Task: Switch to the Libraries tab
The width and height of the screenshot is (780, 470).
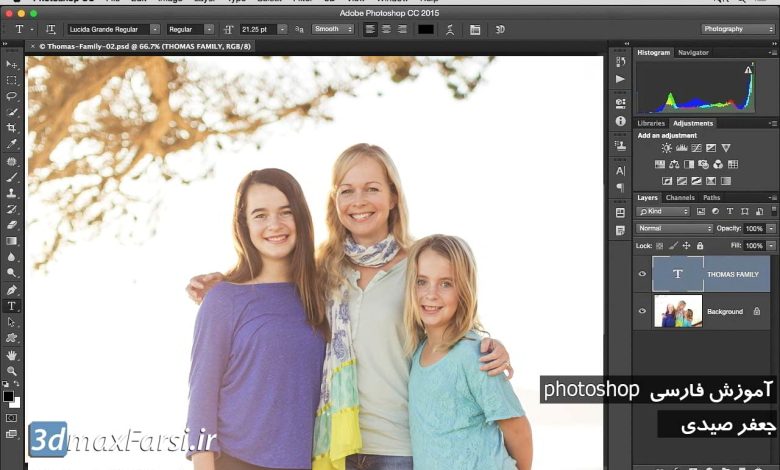Action: 651,123
